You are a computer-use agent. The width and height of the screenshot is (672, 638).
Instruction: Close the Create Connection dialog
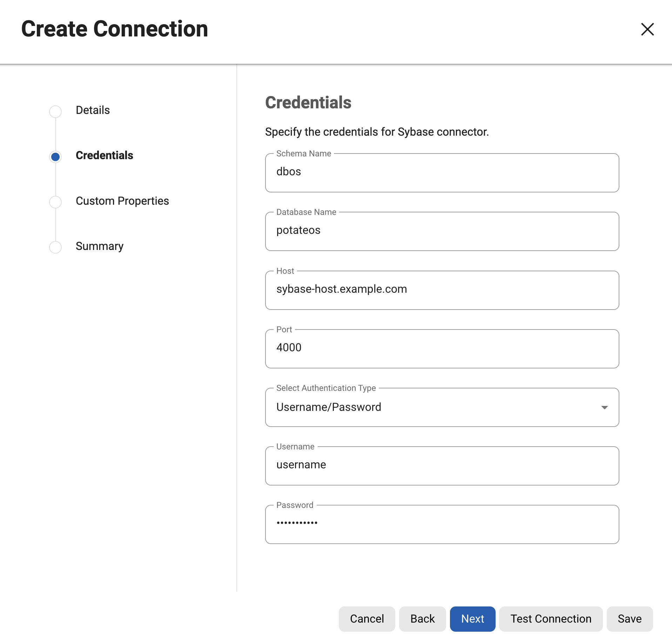[647, 29]
